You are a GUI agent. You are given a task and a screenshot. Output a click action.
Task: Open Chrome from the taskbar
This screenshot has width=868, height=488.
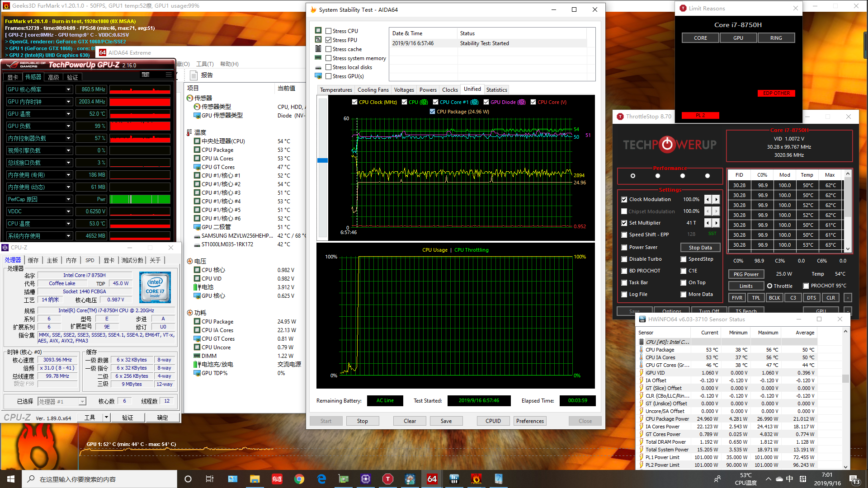[x=299, y=479]
